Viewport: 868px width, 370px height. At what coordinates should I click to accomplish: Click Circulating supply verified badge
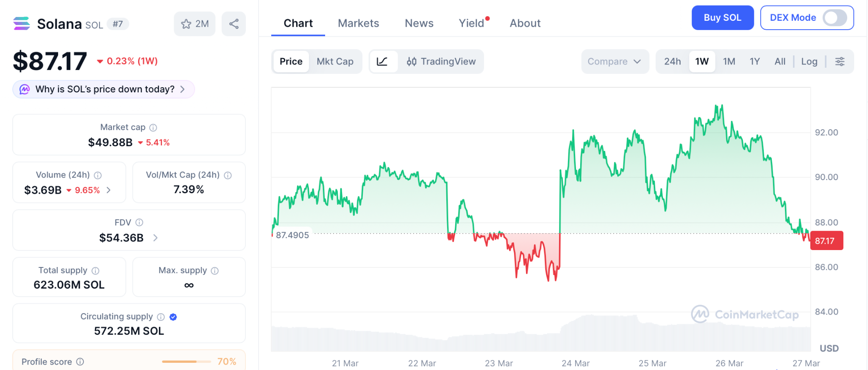point(173,317)
